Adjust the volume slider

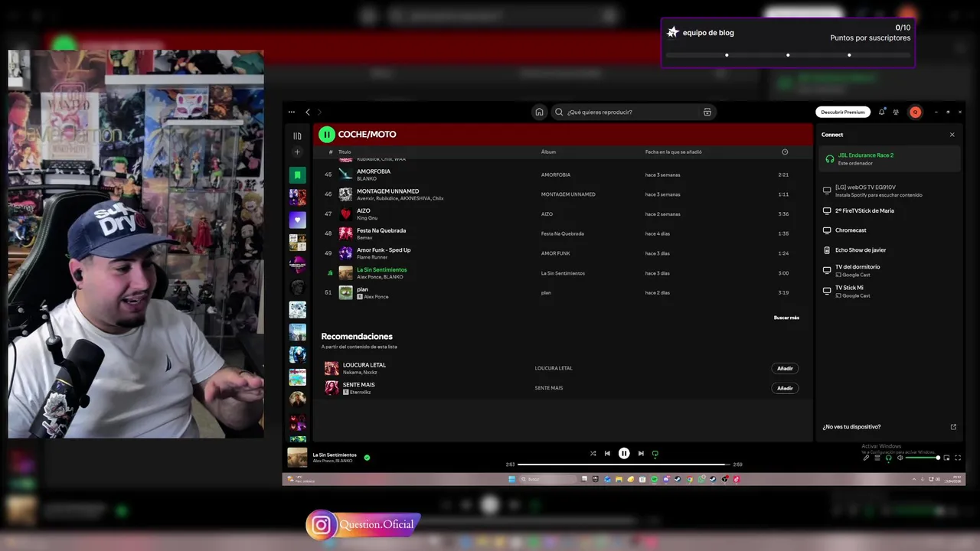pos(923,458)
